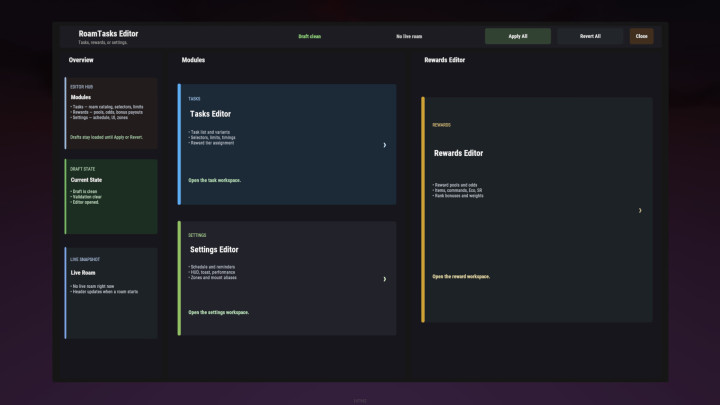Click 'HUD, toast, performance' bullet

[x=211, y=272]
